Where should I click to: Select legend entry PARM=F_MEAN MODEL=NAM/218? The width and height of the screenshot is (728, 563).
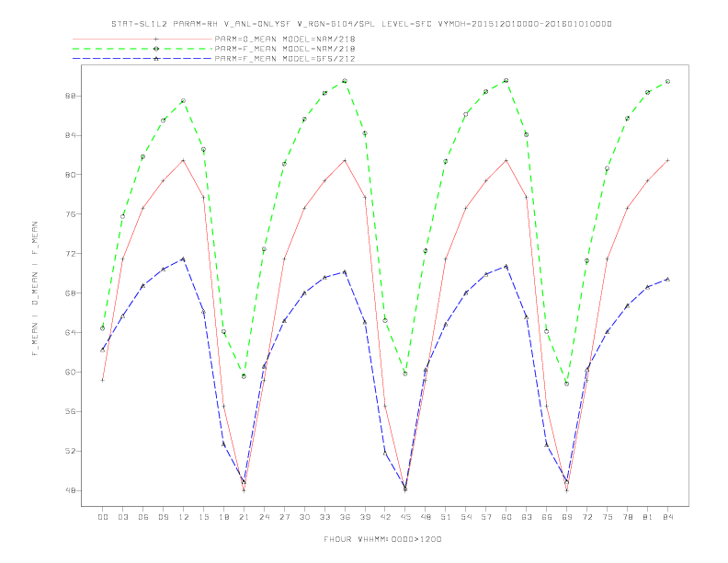coord(285,49)
